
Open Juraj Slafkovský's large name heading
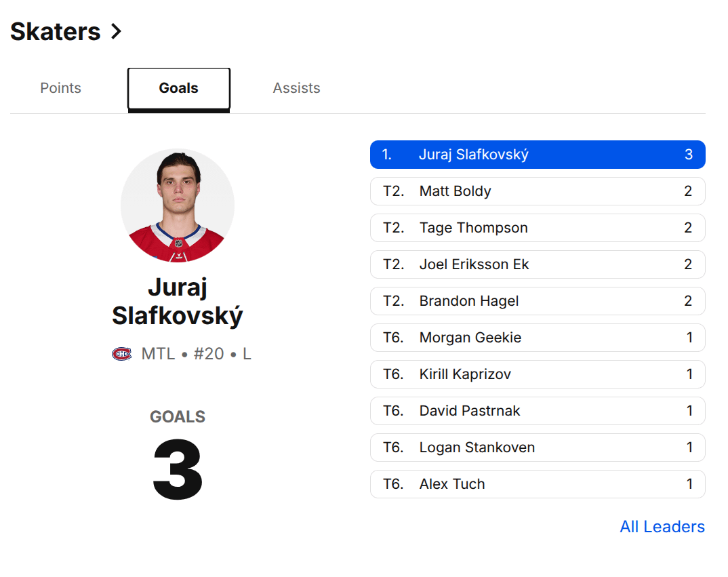coord(178,302)
